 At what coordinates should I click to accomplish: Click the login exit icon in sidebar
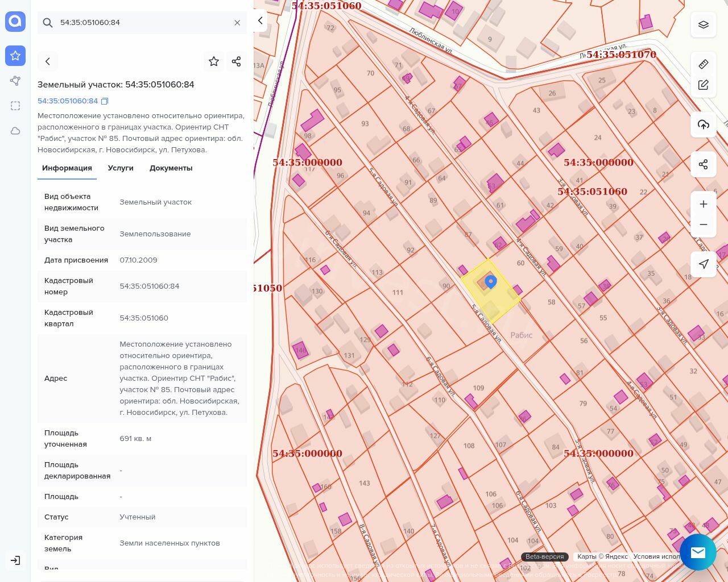15,560
